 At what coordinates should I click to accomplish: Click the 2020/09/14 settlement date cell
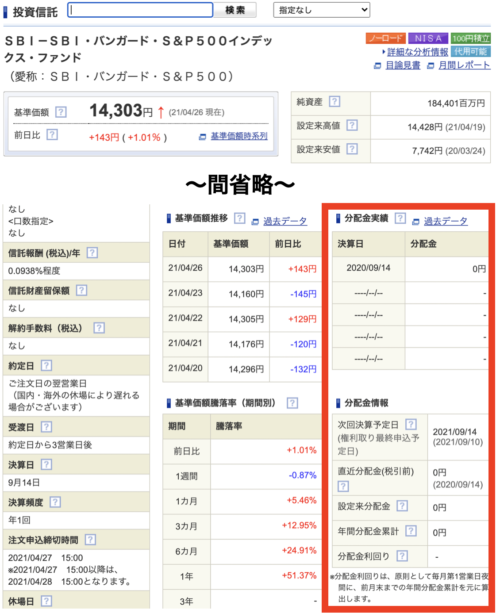[x=368, y=268]
